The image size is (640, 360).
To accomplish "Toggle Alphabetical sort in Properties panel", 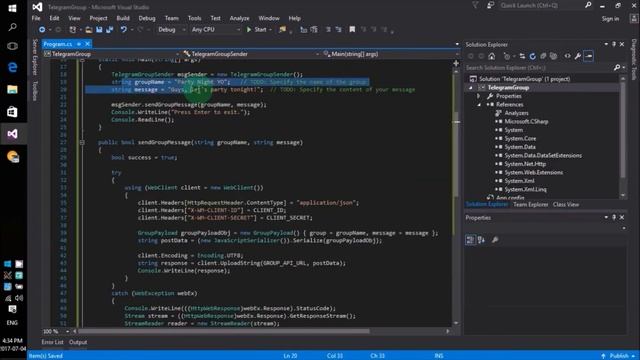I will point(481,240).
